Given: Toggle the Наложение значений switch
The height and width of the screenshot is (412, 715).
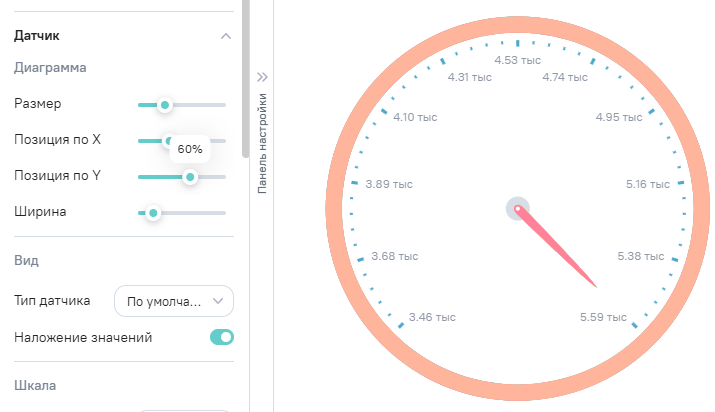Looking at the screenshot, I should click(x=221, y=338).
